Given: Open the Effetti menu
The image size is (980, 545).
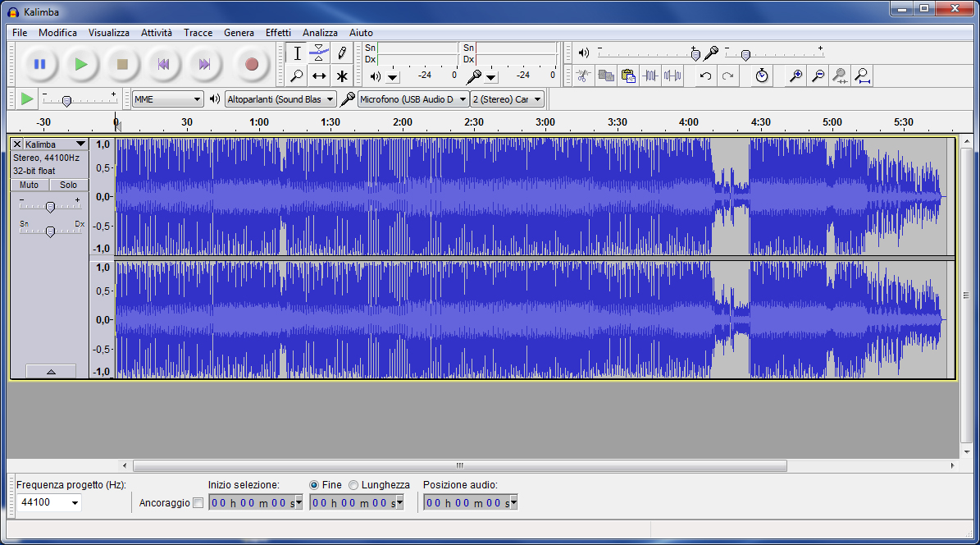Looking at the screenshot, I should coord(278,33).
